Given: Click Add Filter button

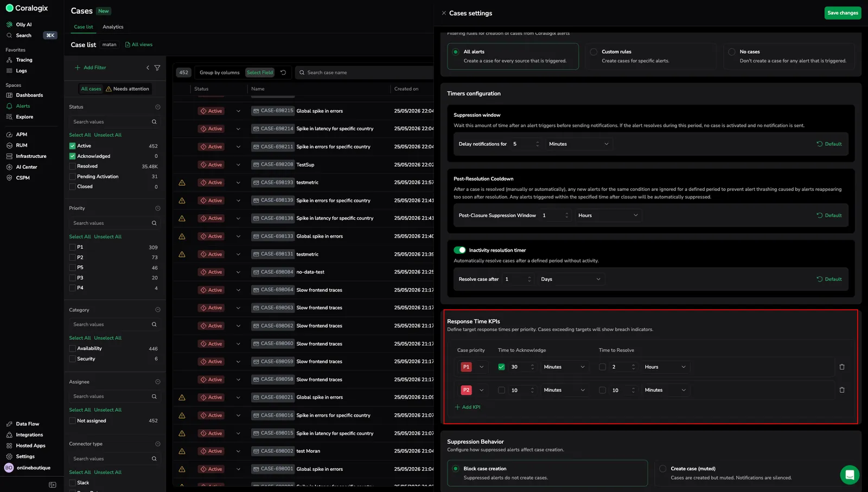Looking at the screenshot, I should (91, 68).
